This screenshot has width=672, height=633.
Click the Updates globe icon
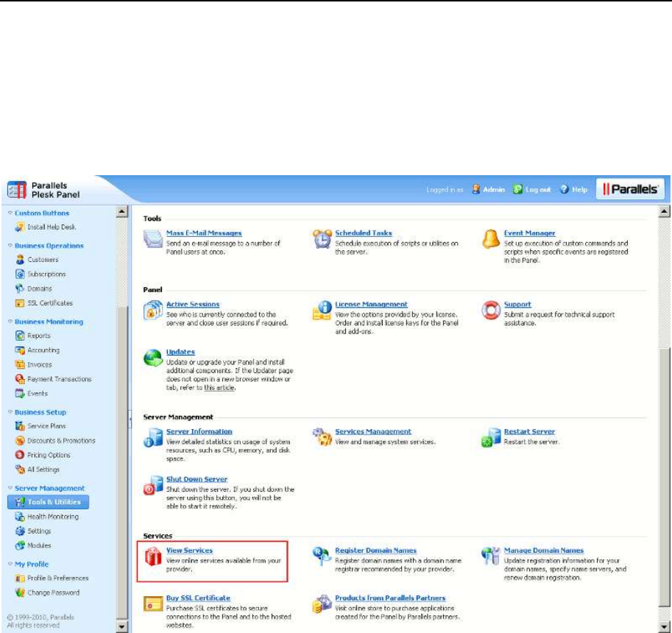[x=152, y=358]
